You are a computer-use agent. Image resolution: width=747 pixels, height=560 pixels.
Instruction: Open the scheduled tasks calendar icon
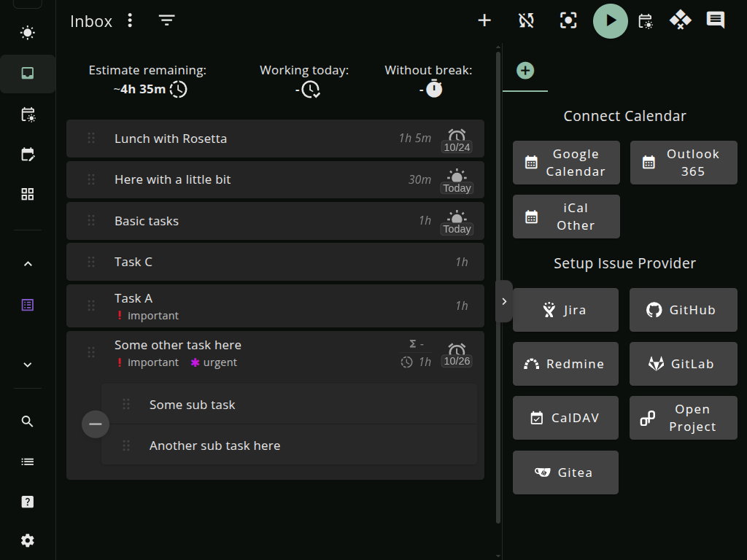pos(645,20)
